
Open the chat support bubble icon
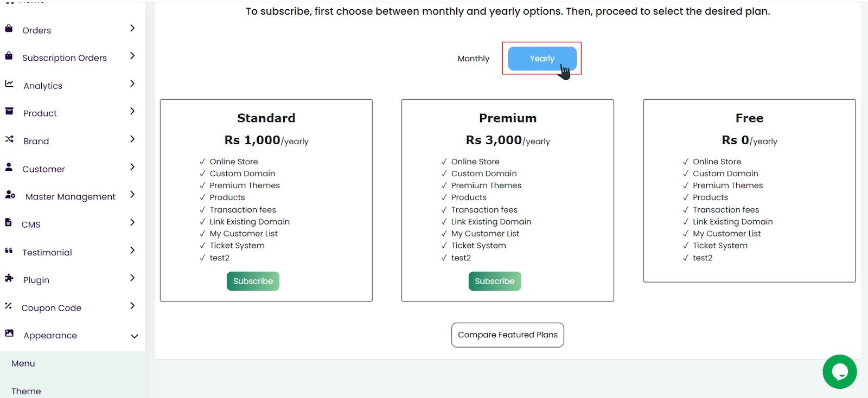(840, 372)
